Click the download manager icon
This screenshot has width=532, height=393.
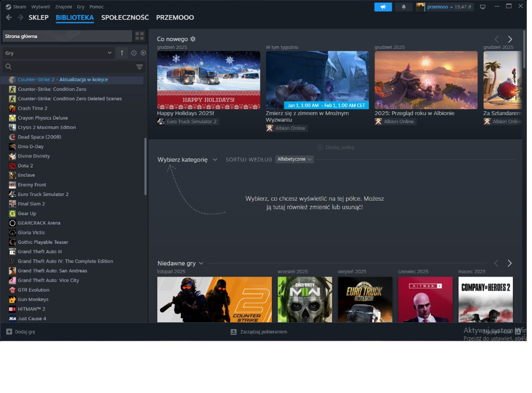coord(233,332)
